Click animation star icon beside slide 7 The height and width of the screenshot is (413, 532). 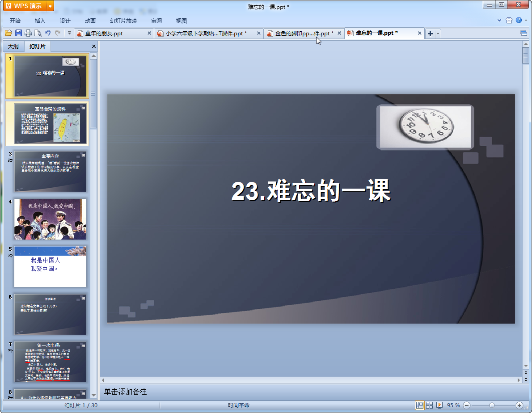coord(10,351)
